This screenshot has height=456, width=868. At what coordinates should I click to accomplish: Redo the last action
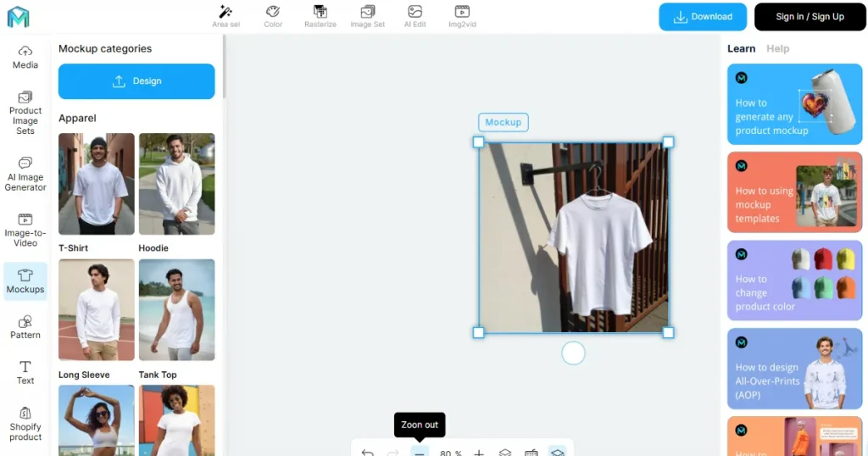(393, 452)
